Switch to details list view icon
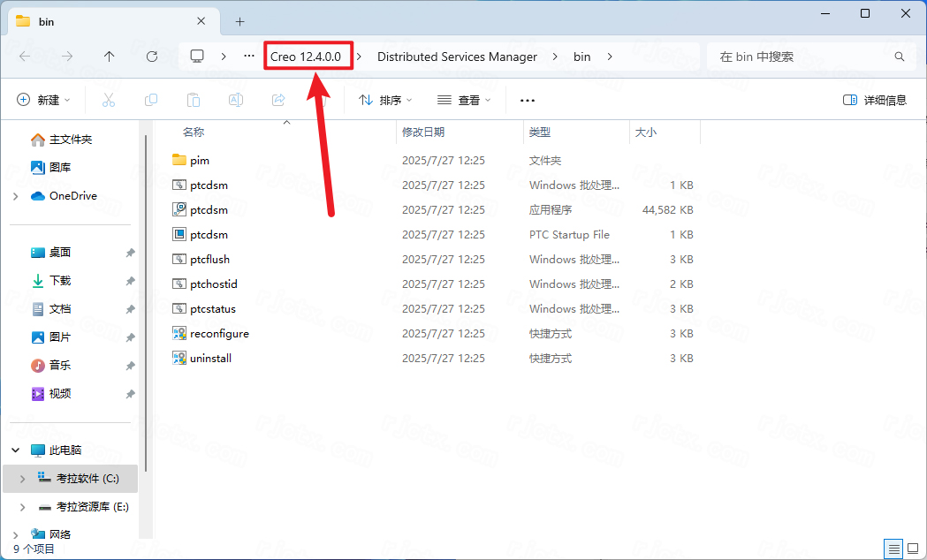This screenshot has height=560, width=927. tap(894, 549)
